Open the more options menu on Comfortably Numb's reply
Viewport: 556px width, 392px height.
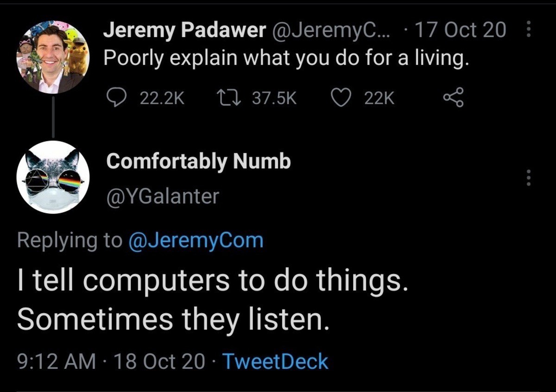(529, 177)
